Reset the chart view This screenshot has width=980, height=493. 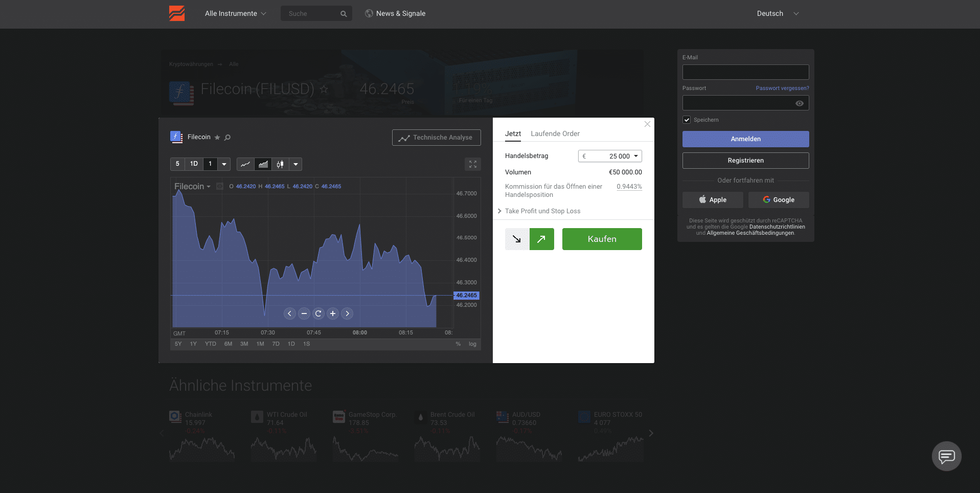pos(318,313)
